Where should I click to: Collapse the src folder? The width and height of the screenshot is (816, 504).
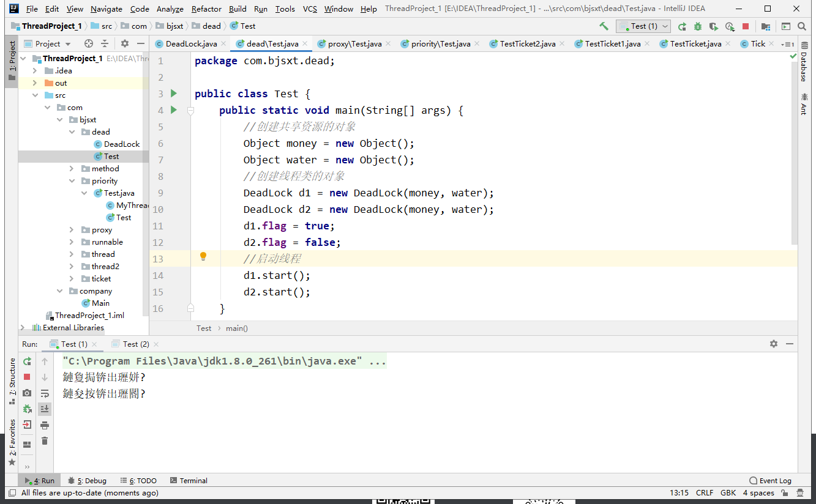(35, 95)
